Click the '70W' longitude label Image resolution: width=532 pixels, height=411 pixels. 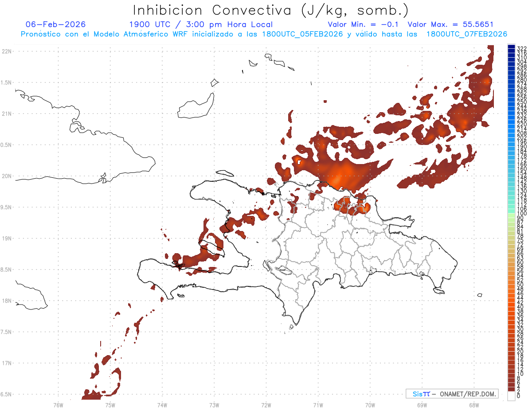pos(370,404)
